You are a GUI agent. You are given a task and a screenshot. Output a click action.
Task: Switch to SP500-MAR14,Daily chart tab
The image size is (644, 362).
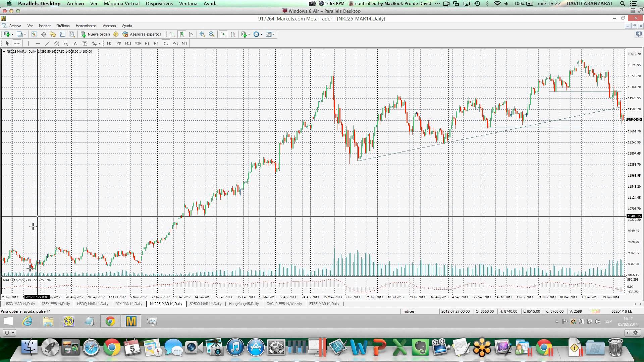205,304
